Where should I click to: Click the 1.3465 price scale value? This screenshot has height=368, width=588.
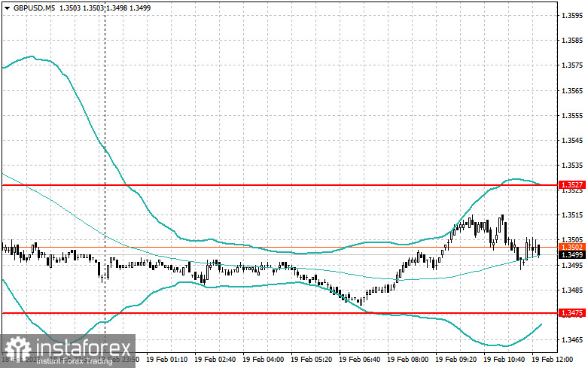pyautogui.click(x=572, y=340)
